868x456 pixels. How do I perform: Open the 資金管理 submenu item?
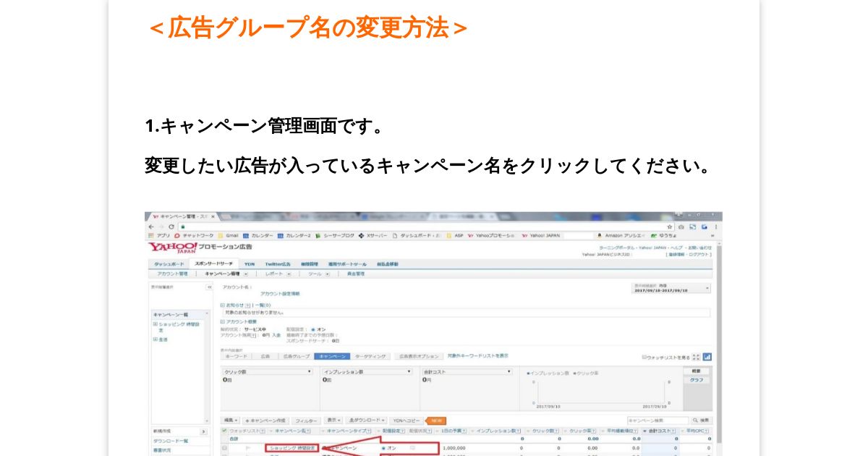pos(356,274)
